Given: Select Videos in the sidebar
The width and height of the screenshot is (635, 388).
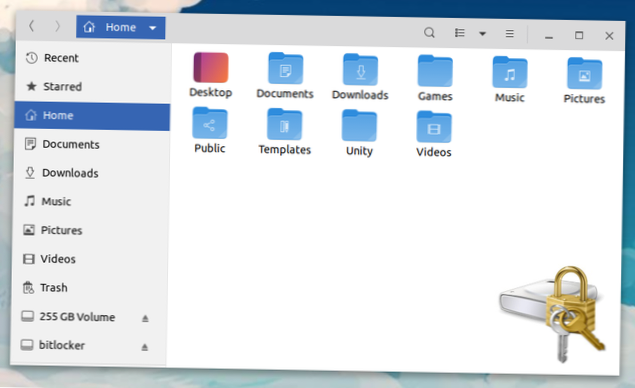Looking at the screenshot, I should [x=90, y=259].
